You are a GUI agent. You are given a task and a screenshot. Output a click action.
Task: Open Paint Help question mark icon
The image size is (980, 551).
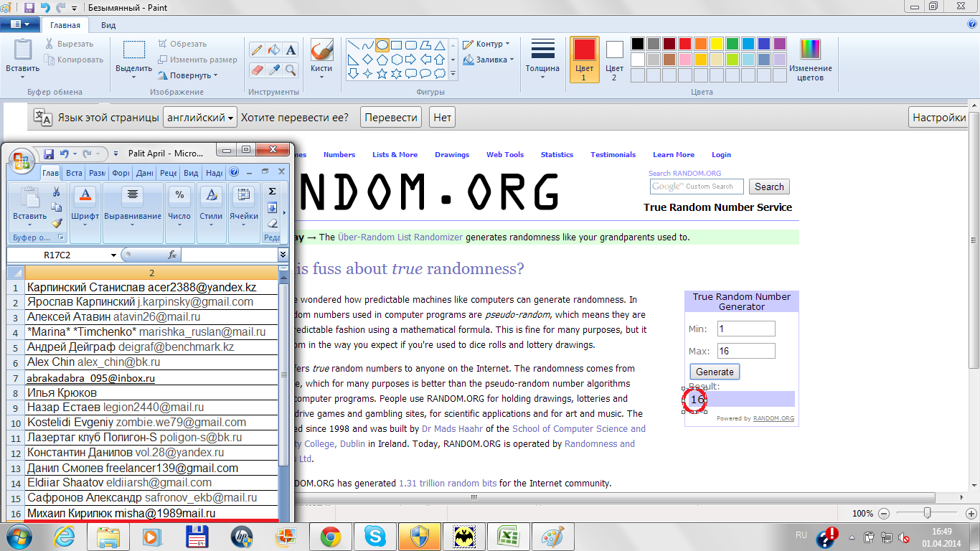[x=971, y=24]
